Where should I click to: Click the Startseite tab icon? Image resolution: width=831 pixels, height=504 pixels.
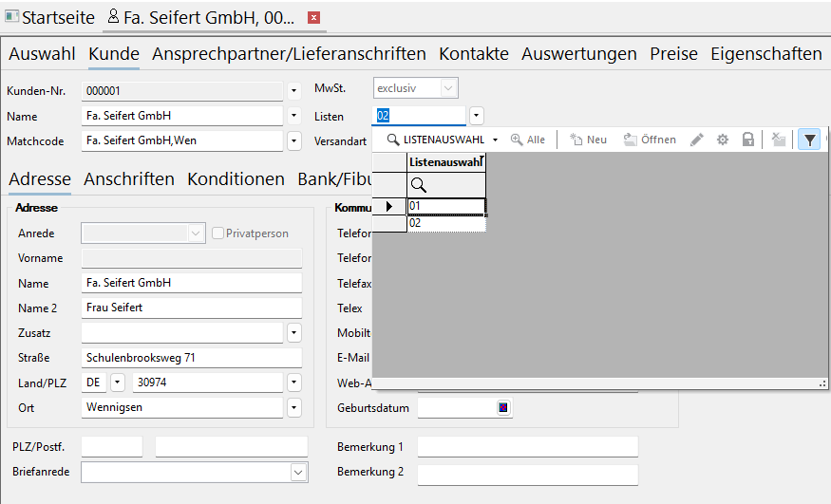pyautogui.click(x=11, y=17)
